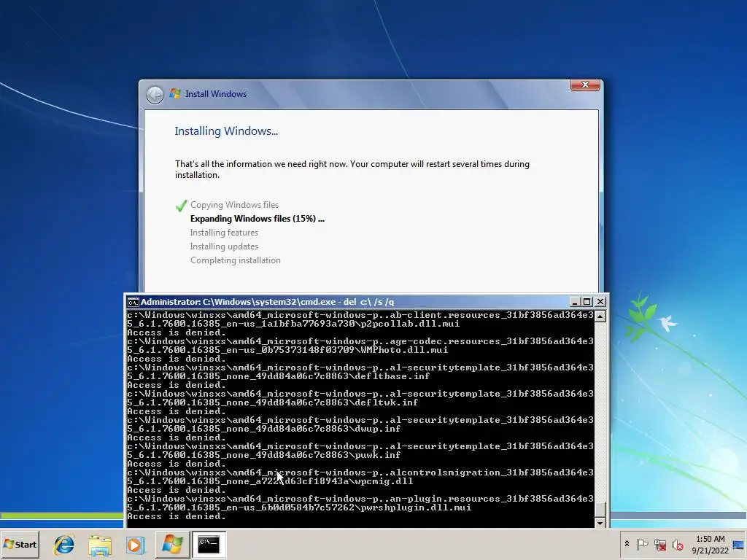Click the Copying Windows files step

234,205
